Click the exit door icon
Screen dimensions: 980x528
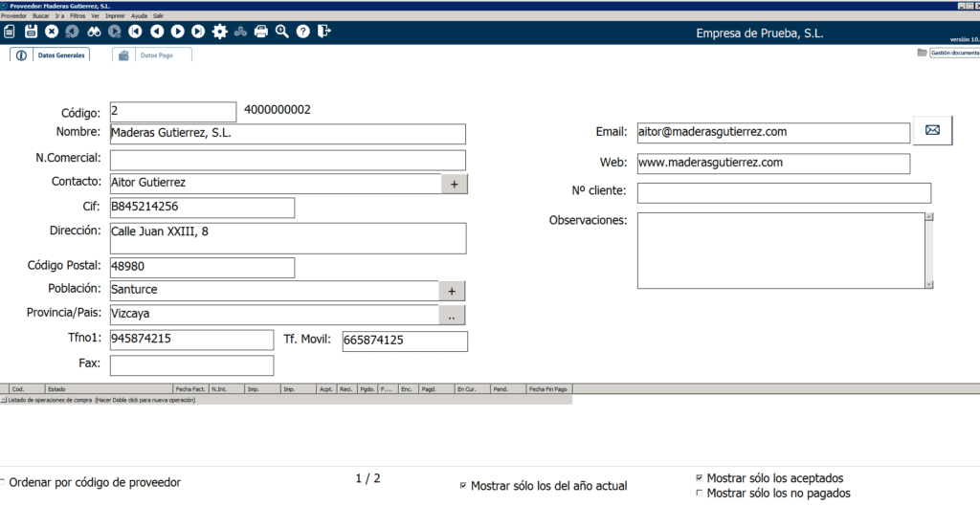[x=324, y=32]
